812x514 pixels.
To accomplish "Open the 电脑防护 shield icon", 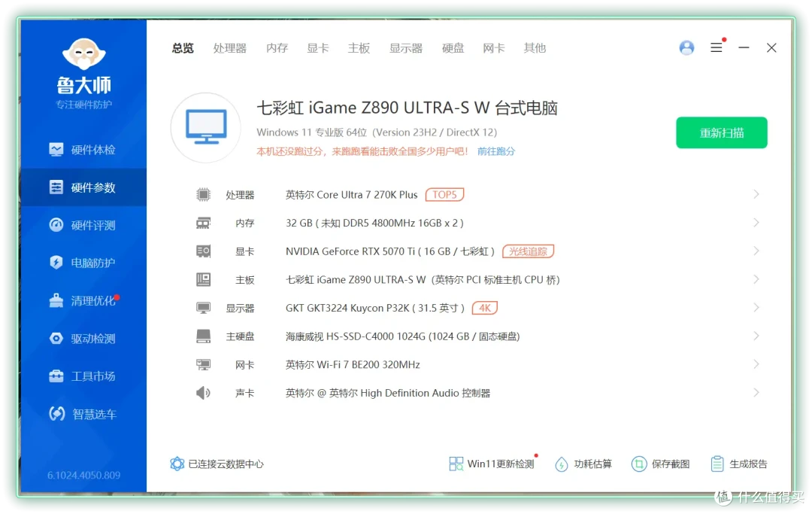I will click(x=56, y=262).
